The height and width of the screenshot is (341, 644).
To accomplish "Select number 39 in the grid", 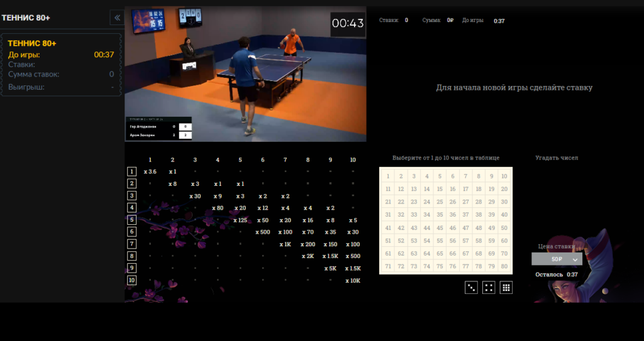I will (x=491, y=215).
